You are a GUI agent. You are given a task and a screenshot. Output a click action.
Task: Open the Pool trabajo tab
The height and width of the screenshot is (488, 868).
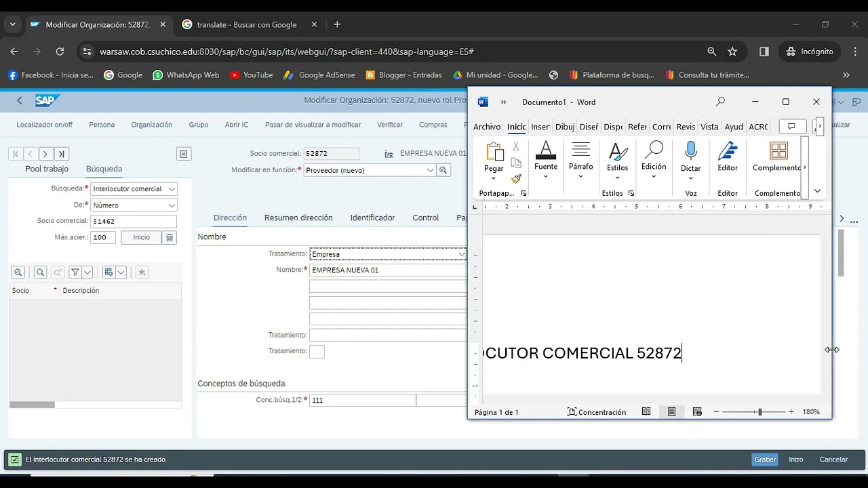(47, 169)
